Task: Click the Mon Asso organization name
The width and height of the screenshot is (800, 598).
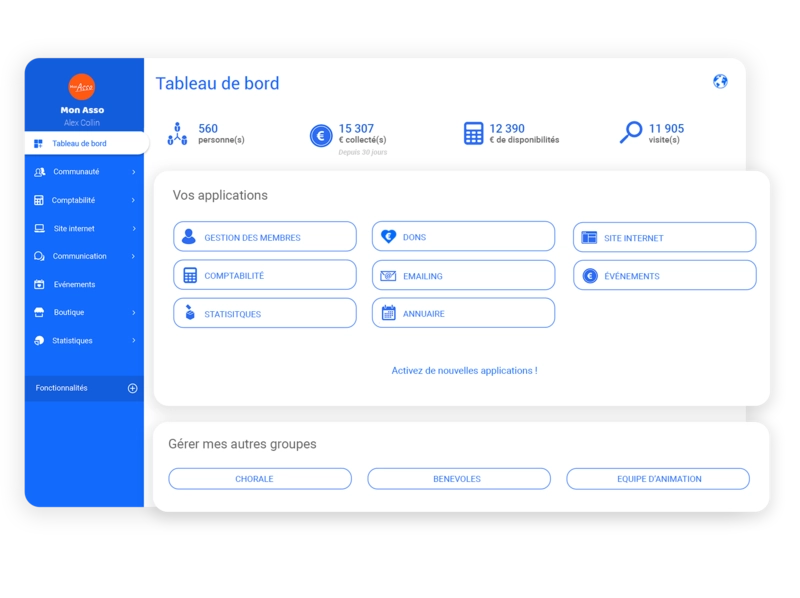Action: (82, 110)
